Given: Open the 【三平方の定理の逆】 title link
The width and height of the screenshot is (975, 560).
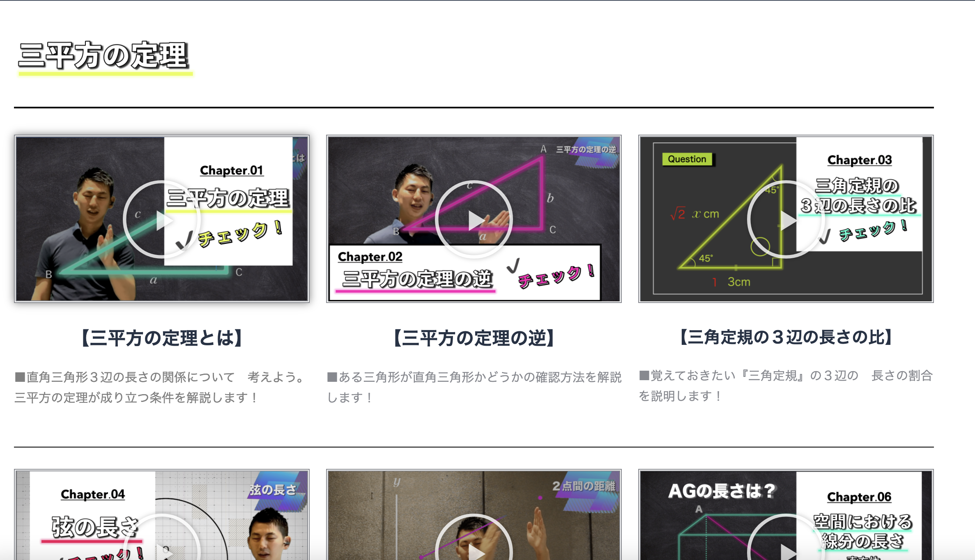Looking at the screenshot, I should 474,338.
